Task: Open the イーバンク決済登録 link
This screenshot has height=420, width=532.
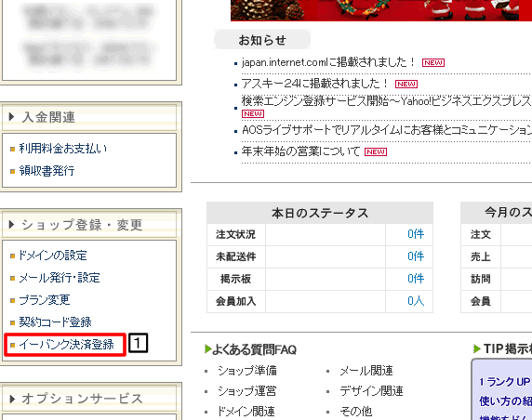Action: point(67,345)
